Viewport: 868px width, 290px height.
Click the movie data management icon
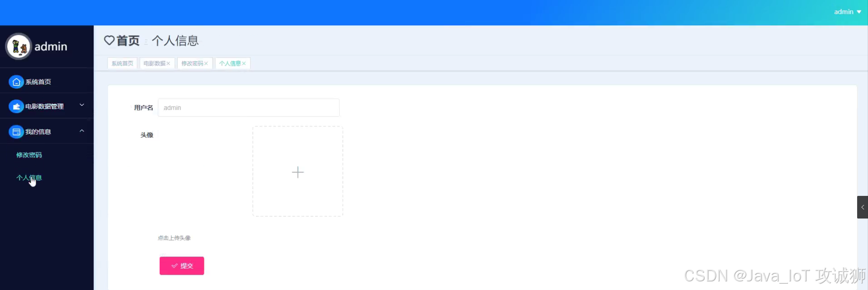(16, 106)
